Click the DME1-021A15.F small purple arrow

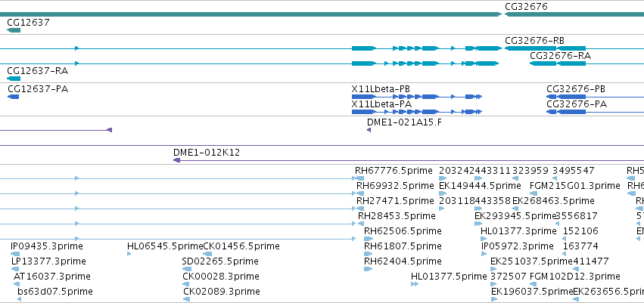click(369, 130)
